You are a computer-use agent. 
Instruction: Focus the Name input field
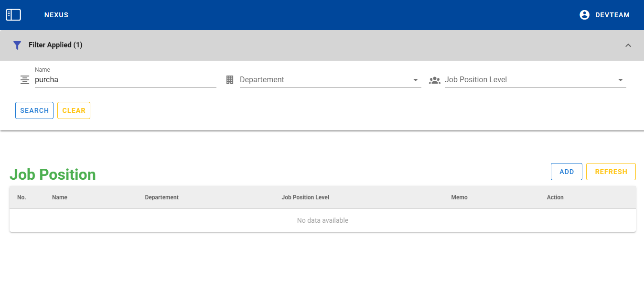[125, 80]
